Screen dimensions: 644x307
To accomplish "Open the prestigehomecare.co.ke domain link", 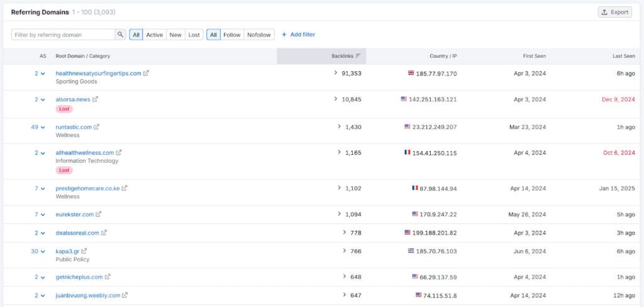I will point(87,188).
